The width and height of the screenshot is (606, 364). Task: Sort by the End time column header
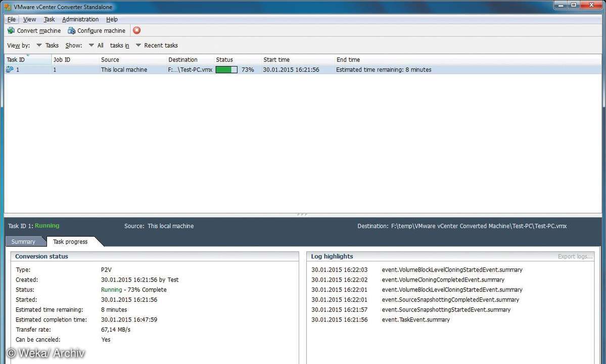point(468,60)
